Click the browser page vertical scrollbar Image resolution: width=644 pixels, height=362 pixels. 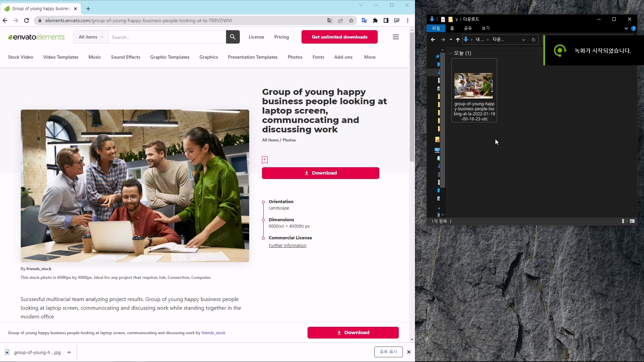[x=412, y=97]
